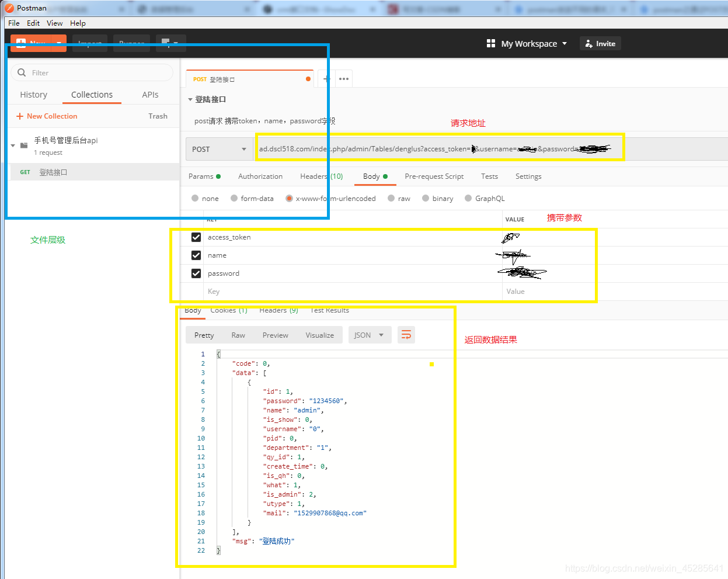Viewport: 728px width, 579px height.
Task: Click the Filter search input field
Action: coord(92,72)
